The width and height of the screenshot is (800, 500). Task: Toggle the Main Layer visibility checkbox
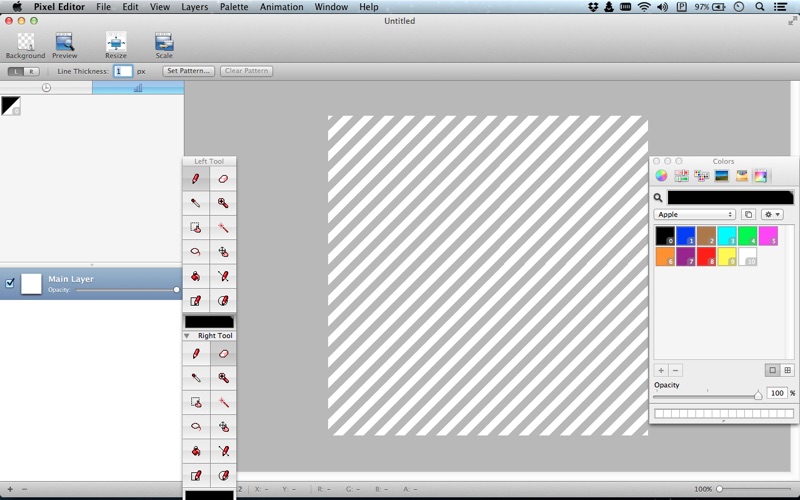click(x=10, y=283)
